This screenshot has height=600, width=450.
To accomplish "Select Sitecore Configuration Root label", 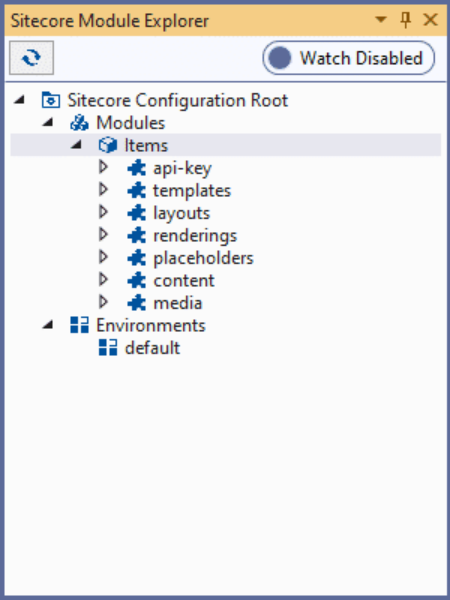I will click(178, 100).
